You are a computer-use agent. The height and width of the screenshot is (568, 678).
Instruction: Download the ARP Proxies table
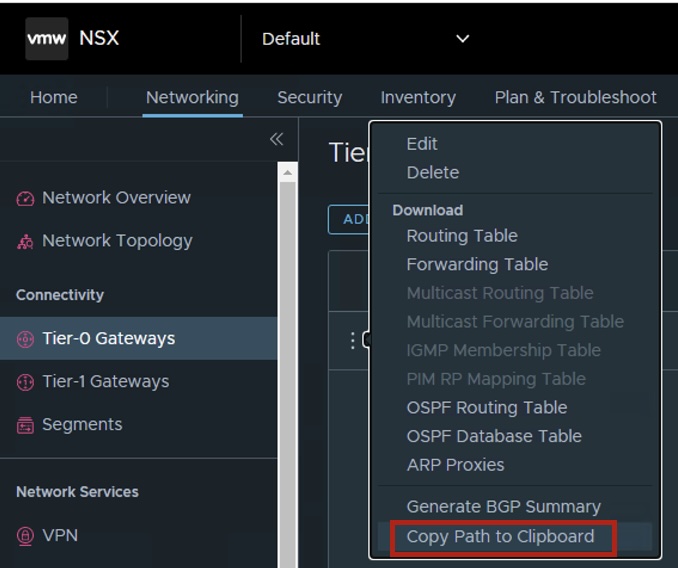point(455,465)
